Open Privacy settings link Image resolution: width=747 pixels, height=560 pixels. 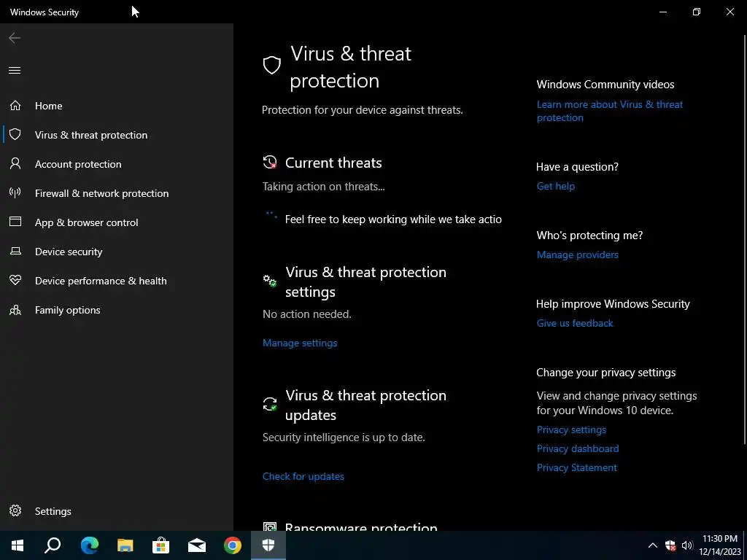[571, 429]
